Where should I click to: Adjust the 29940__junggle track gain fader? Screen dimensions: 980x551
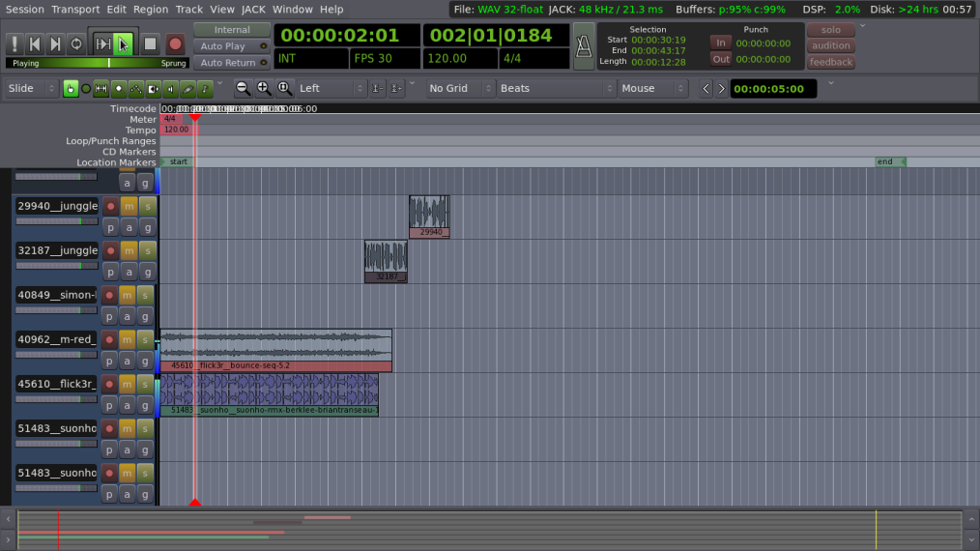(57, 221)
